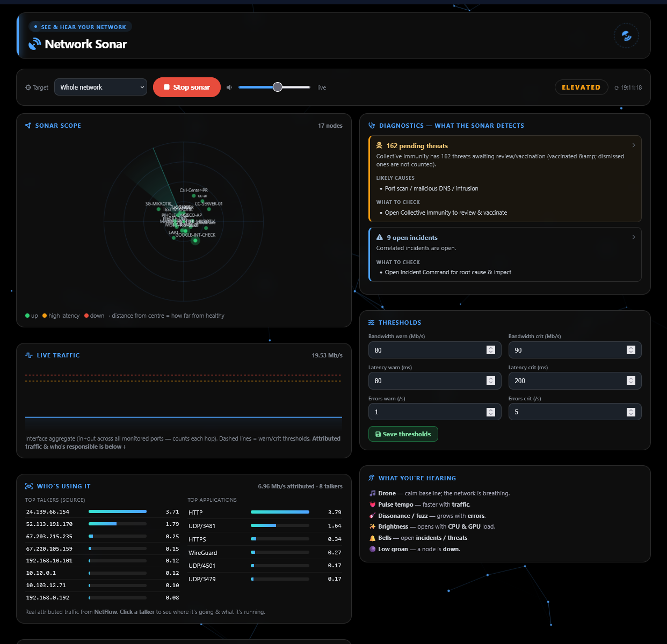Select talker 67.203.215.235
The image size is (667, 644).
[x=103, y=536]
